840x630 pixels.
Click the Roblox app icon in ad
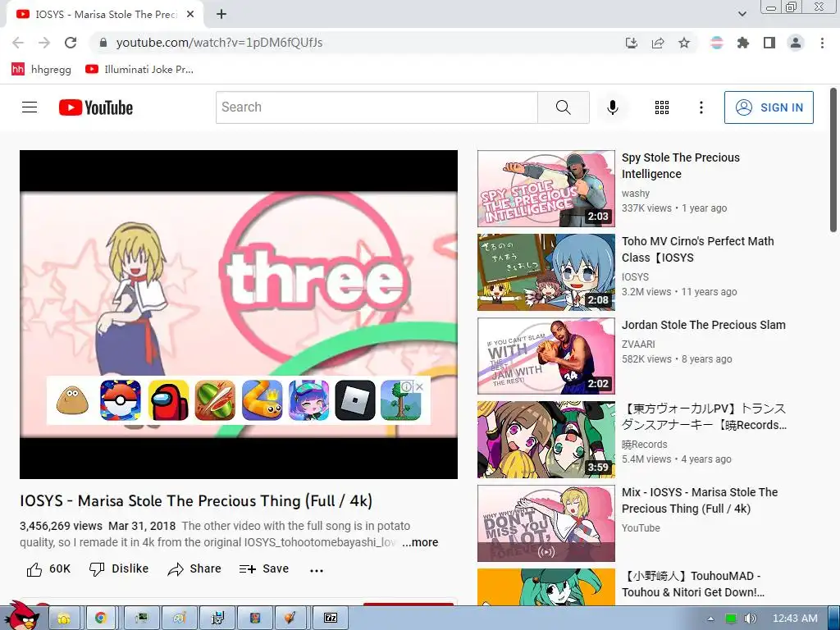pyautogui.click(x=355, y=400)
